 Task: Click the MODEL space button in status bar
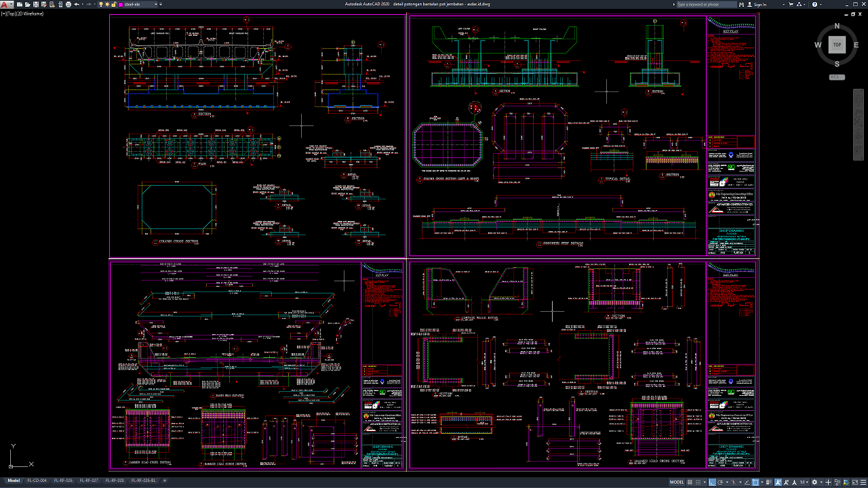click(x=677, y=482)
